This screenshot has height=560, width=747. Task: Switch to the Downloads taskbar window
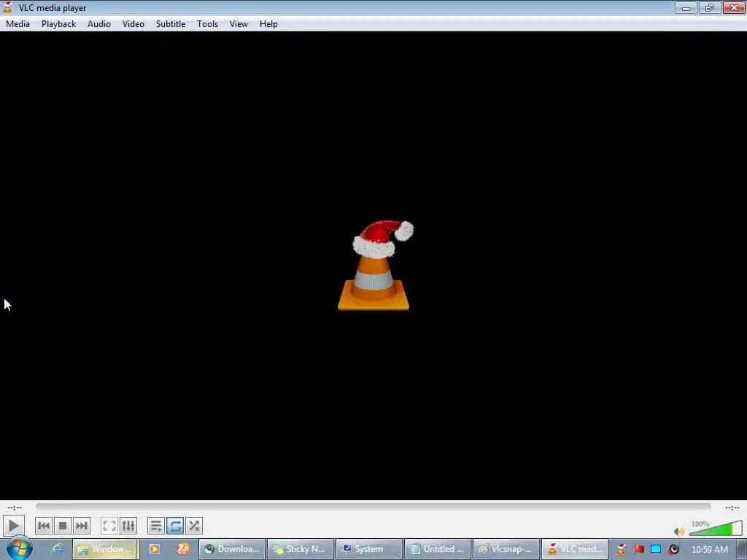point(232,549)
